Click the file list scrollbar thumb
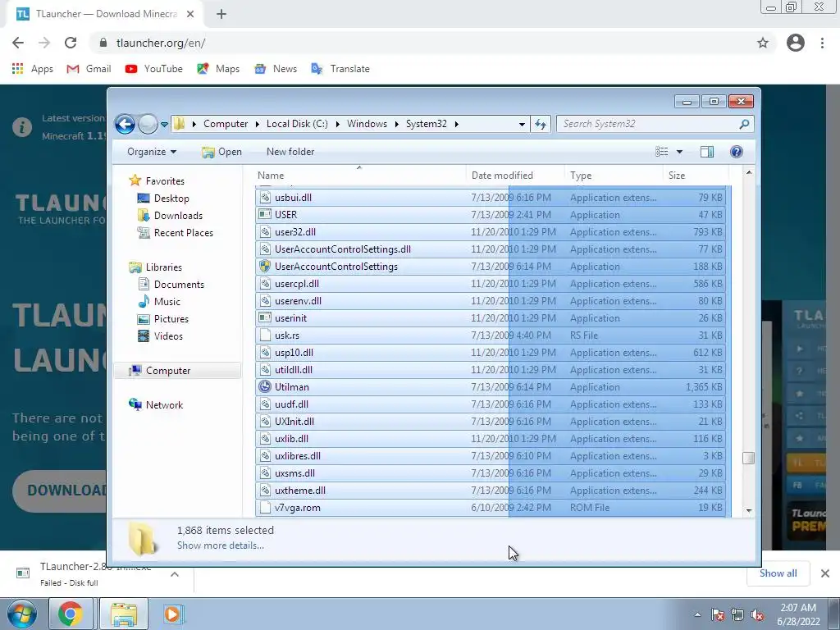The image size is (840, 630). tap(748, 458)
